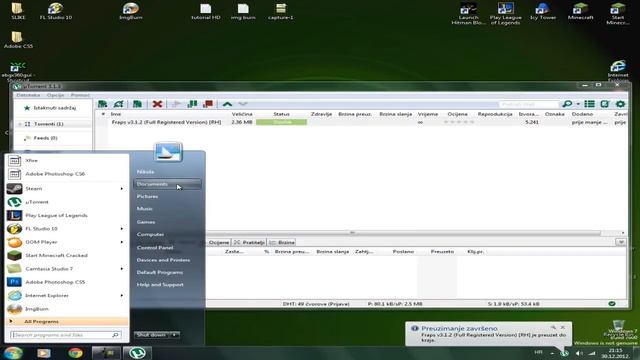640x360 pixels.
Task: Open Adobe Photoshop CS5 from Start menu
Action: tap(55, 282)
